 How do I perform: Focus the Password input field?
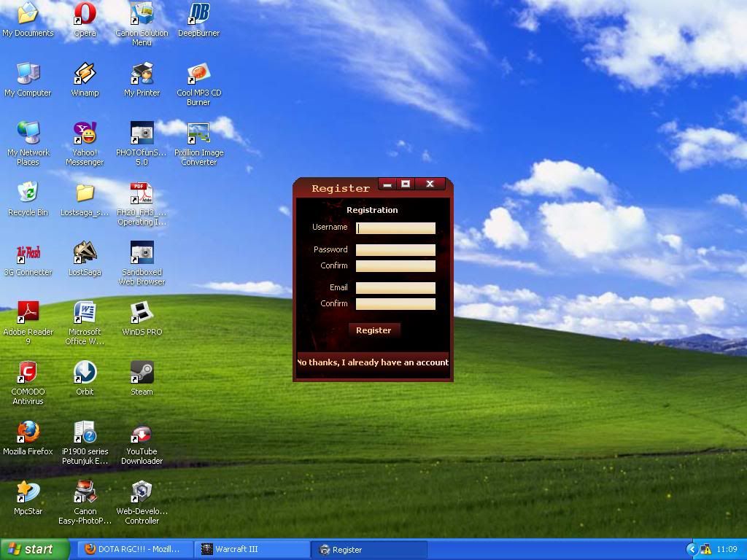click(395, 250)
